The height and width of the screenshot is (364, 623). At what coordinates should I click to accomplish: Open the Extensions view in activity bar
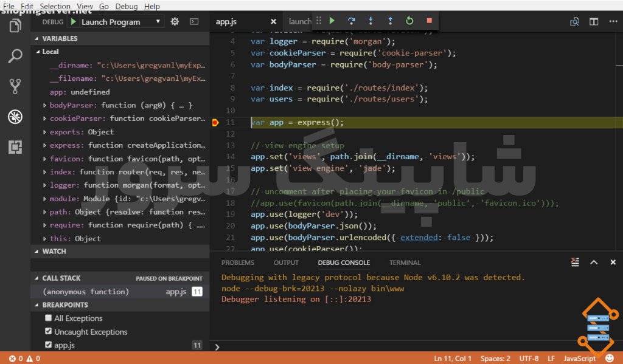pyautogui.click(x=15, y=147)
